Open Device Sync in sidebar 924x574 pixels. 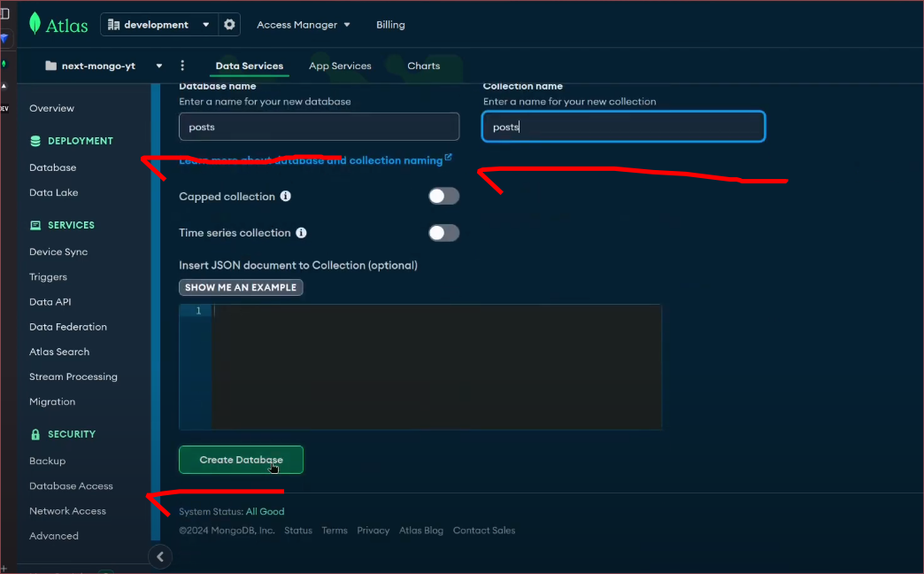tap(58, 252)
